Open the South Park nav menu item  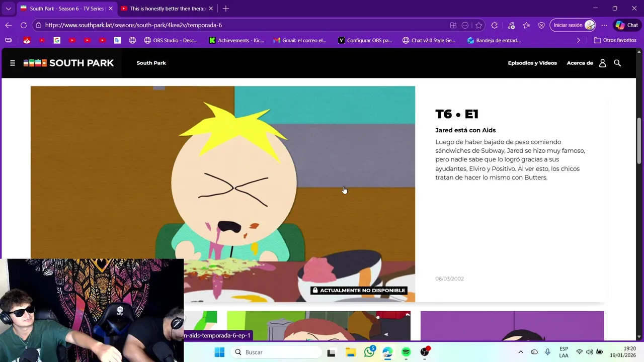coord(151,63)
